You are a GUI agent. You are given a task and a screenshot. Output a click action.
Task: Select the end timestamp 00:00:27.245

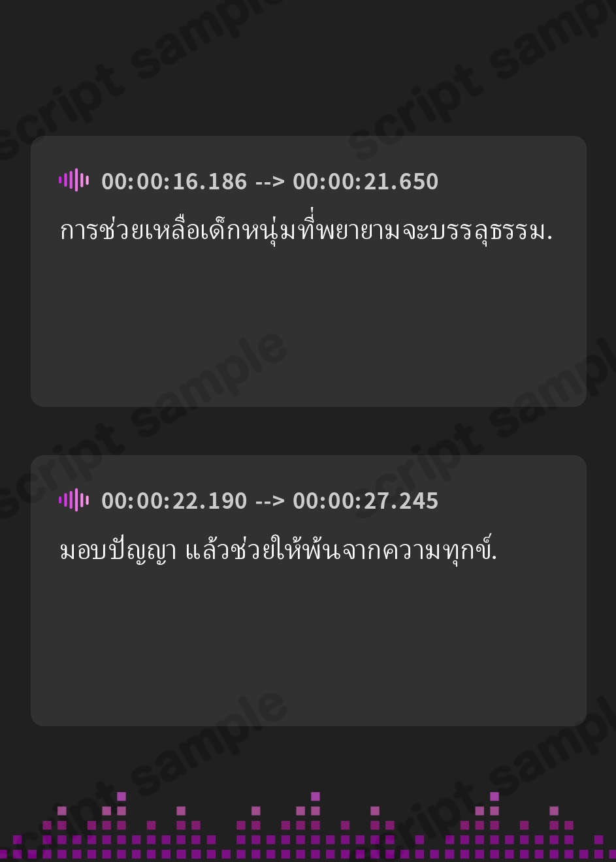[x=366, y=500]
